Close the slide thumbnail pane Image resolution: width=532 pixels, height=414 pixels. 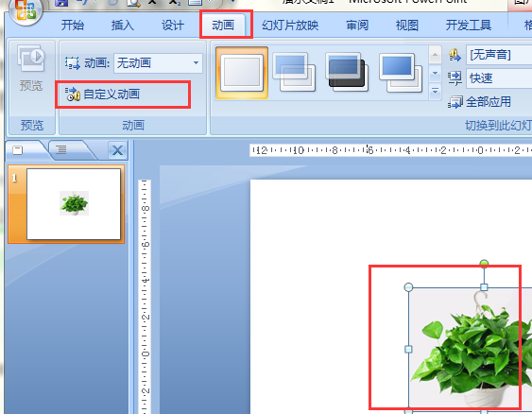117,150
